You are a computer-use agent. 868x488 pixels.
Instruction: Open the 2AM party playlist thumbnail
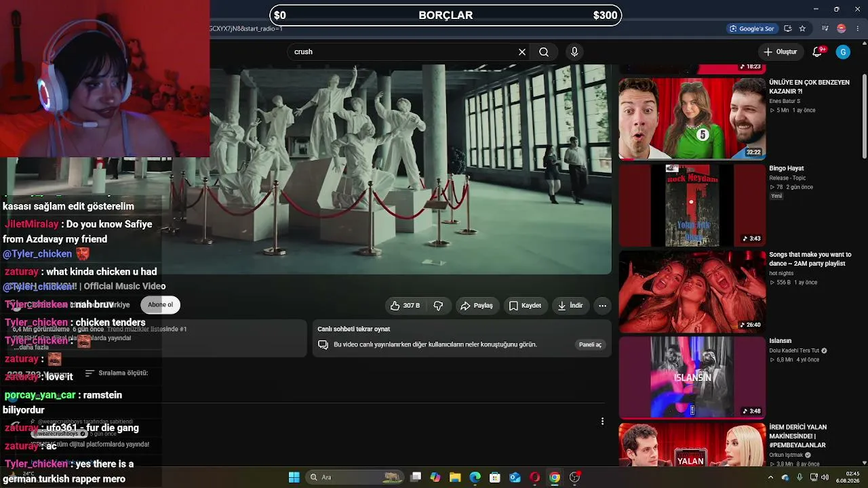coord(692,291)
